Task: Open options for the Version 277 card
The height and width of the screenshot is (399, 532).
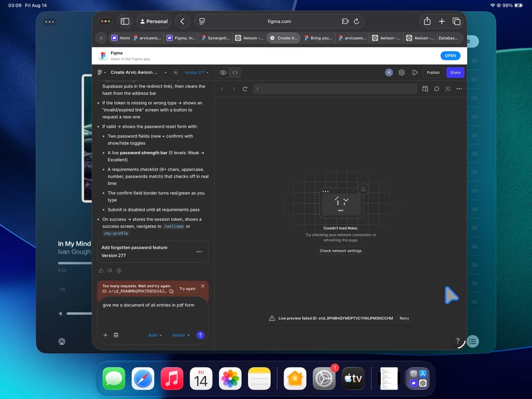Action: pyautogui.click(x=199, y=252)
